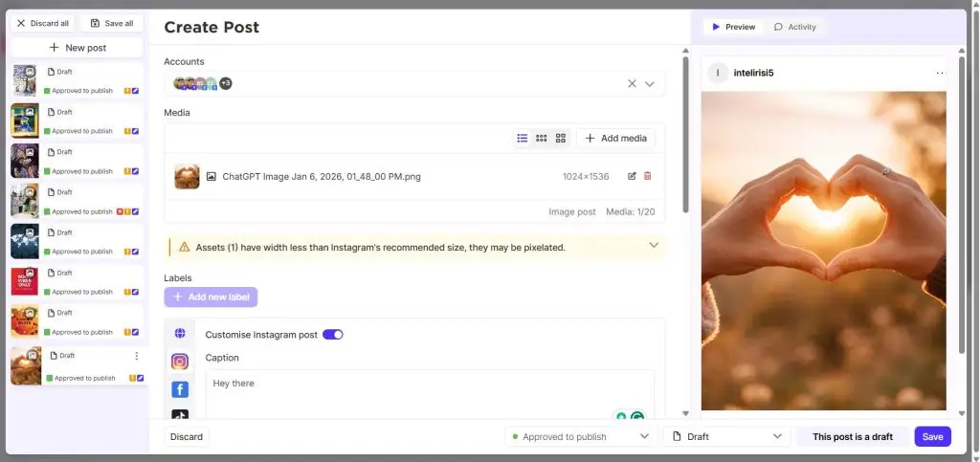This screenshot has height=462, width=980.
Task: Click the image type icon beside file name
Action: pyautogui.click(x=212, y=177)
